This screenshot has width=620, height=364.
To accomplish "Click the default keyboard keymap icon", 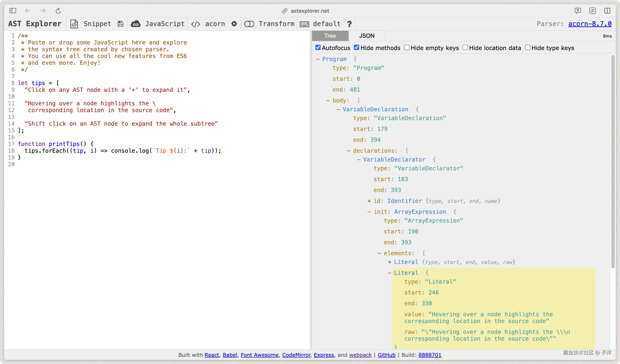I will [304, 24].
